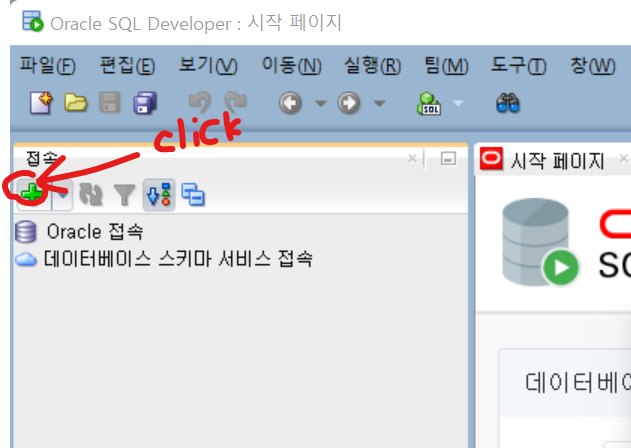Open dropdown next to forward arrow
Screen dimensions: 631x448
(x=379, y=103)
